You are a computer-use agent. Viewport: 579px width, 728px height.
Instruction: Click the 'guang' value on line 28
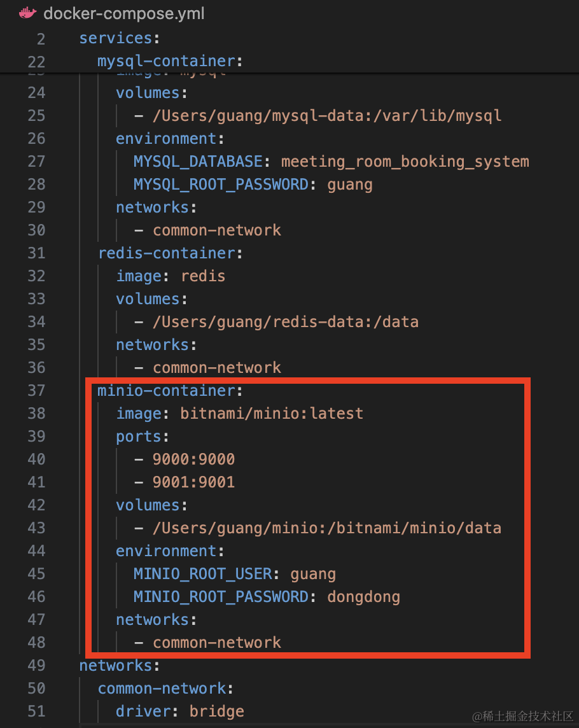coord(350,185)
